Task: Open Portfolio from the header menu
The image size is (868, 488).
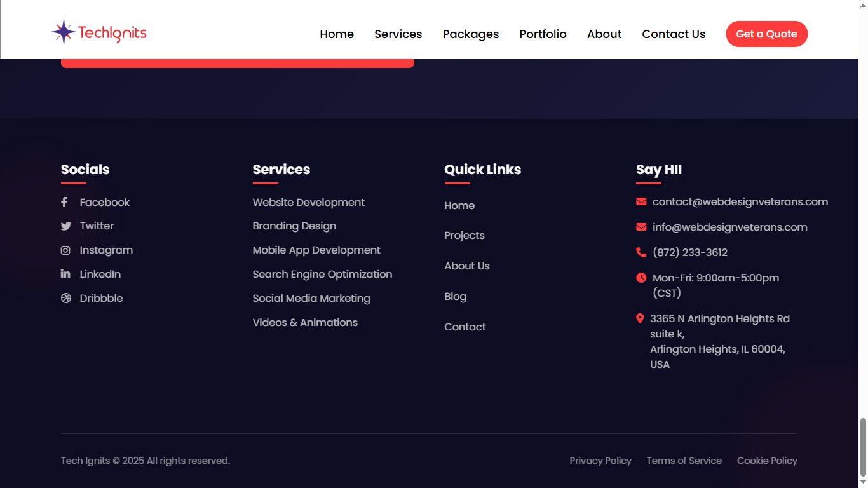Action: (x=543, y=34)
